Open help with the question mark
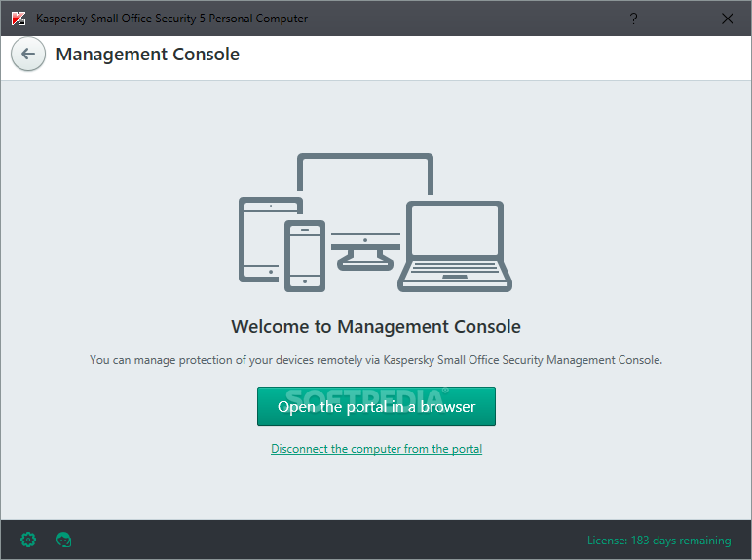The width and height of the screenshot is (752, 560). coord(633,19)
